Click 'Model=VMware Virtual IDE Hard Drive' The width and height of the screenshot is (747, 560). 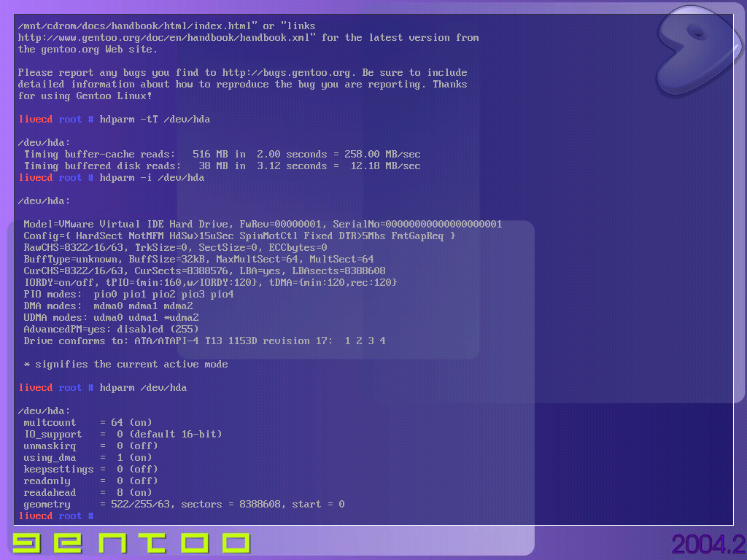[125, 225]
